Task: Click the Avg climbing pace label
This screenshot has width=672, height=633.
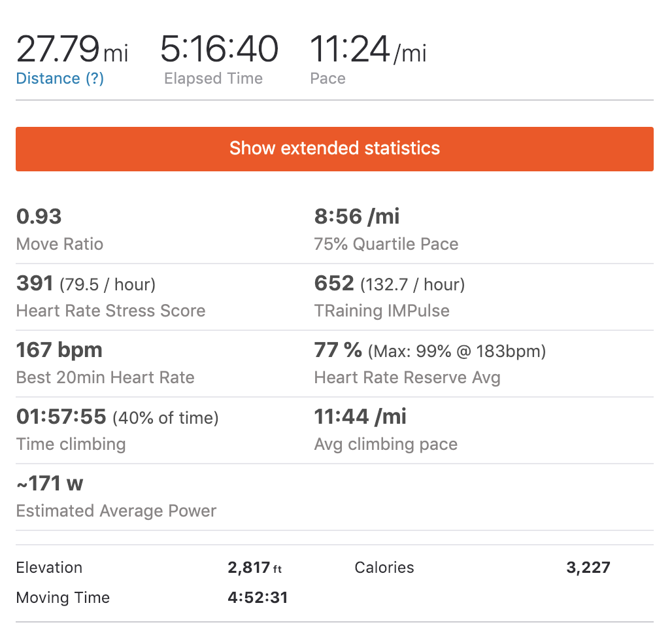Action: pos(386,445)
